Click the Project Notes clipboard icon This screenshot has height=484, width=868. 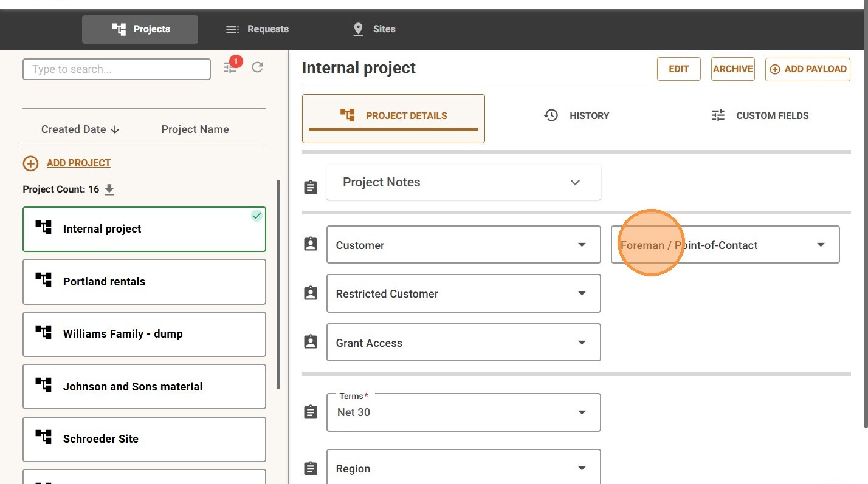[x=311, y=187]
